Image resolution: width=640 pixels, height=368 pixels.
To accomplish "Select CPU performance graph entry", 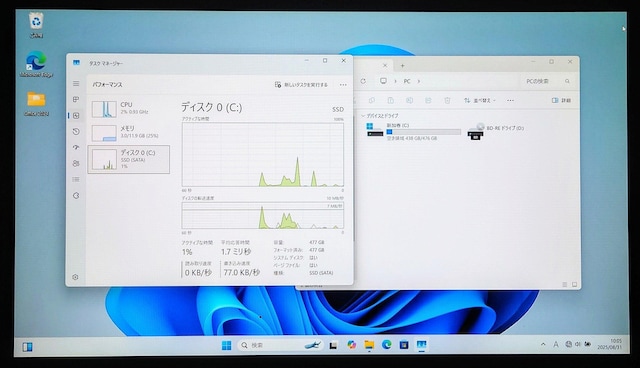I will tap(129, 109).
